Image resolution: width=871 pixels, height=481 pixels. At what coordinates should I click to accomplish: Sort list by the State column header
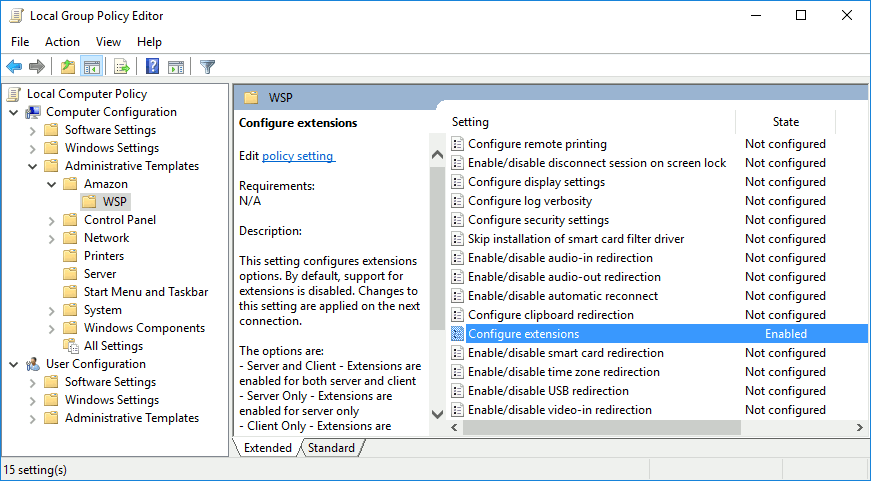click(x=785, y=122)
